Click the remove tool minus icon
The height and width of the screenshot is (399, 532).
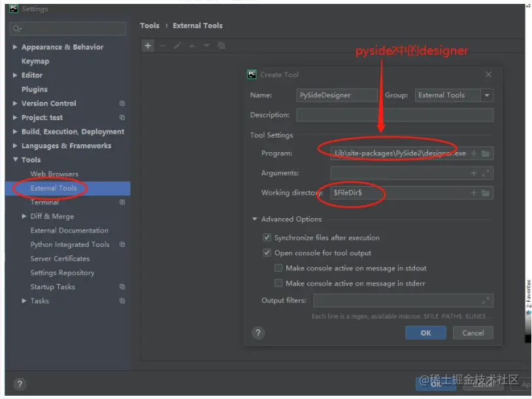[163, 46]
